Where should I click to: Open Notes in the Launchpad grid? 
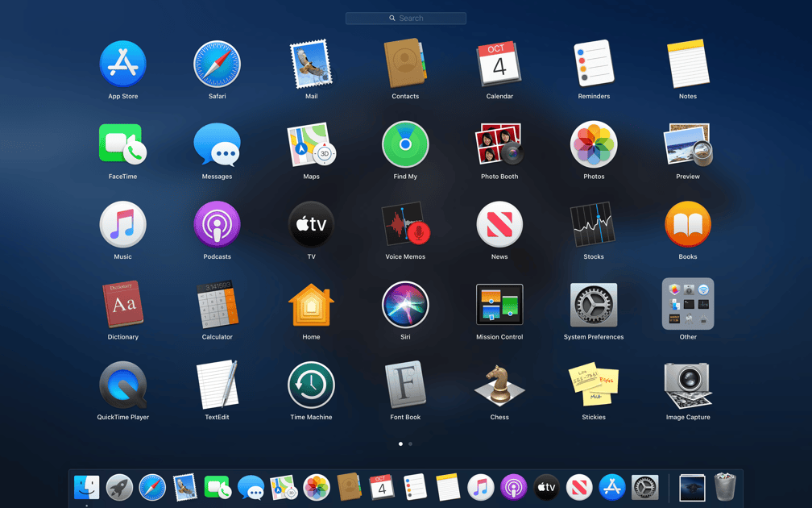pyautogui.click(x=688, y=63)
